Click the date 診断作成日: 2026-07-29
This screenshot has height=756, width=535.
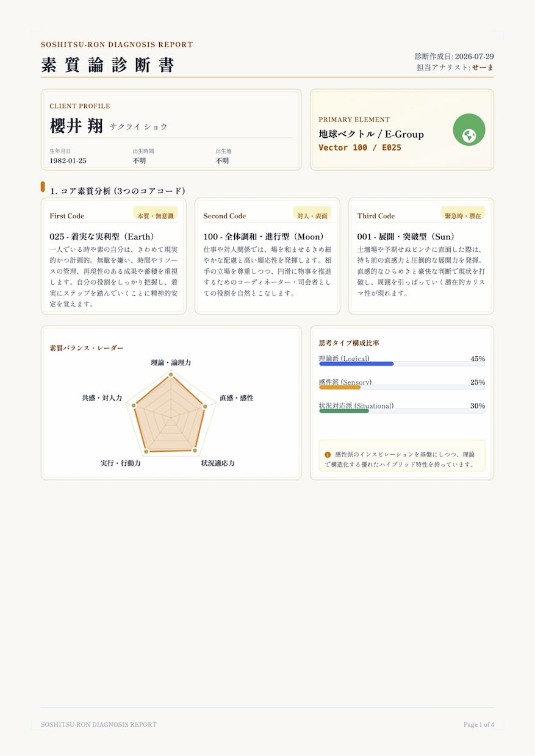pos(454,56)
